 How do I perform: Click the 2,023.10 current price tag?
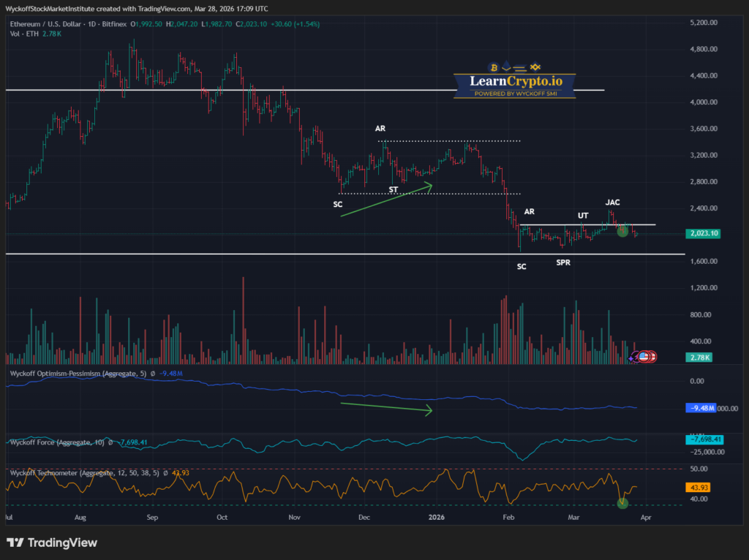704,234
